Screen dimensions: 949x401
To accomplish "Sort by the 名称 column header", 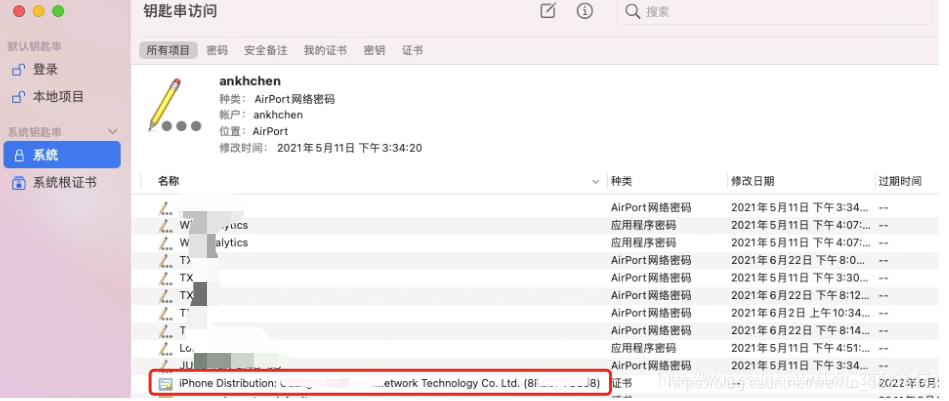I will point(169,181).
